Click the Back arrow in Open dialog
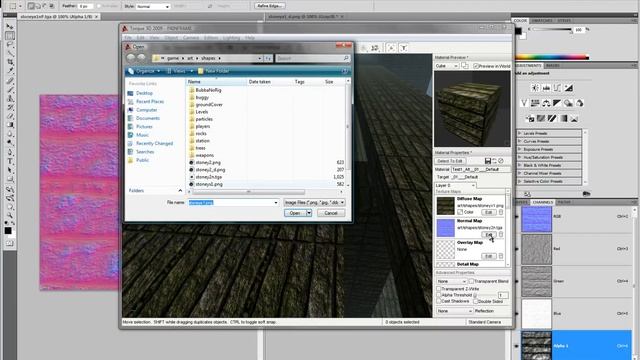The image size is (640, 360). click(x=131, y=58)
